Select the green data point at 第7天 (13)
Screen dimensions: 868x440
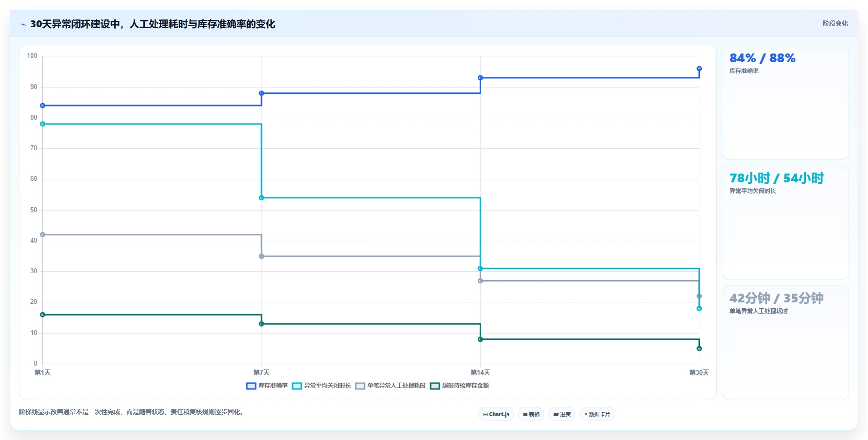[261, 324]
